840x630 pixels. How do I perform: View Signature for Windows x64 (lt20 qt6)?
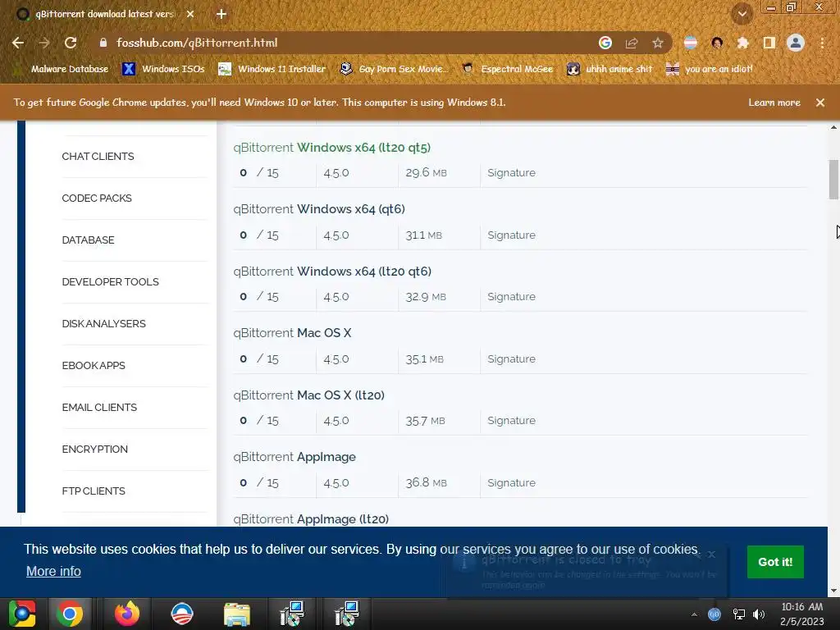(511, 296)
